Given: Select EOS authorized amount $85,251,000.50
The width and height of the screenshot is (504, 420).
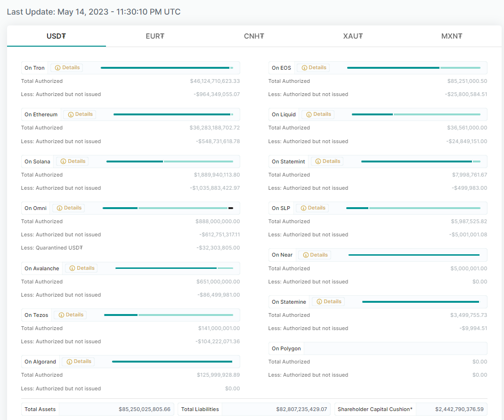Looking at the screenshot, I should (467, 81).
